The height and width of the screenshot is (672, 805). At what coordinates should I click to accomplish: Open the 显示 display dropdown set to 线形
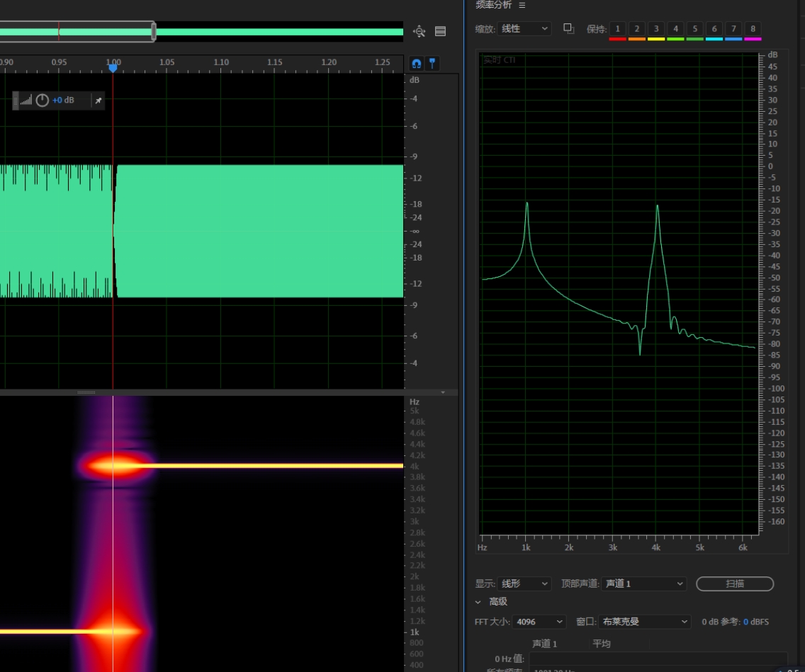tap(524, 583)
